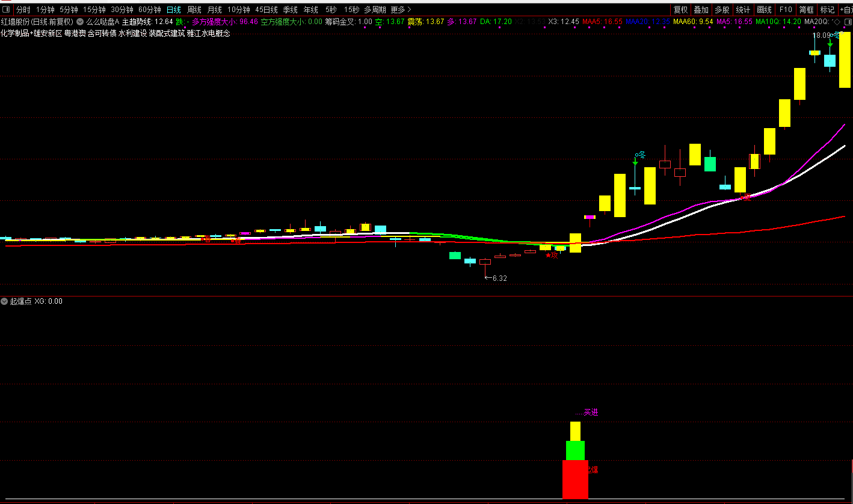Click the magenta 多: 13.67 value
This screenshot has height=504, width=853.
[462, 22]
